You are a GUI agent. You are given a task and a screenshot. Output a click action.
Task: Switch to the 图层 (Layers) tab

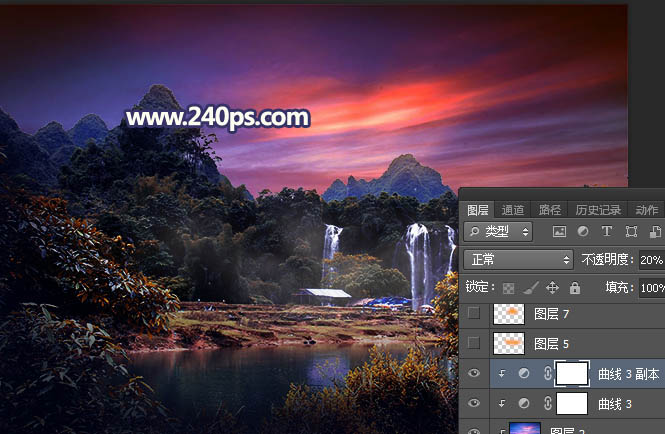(477, 210)
